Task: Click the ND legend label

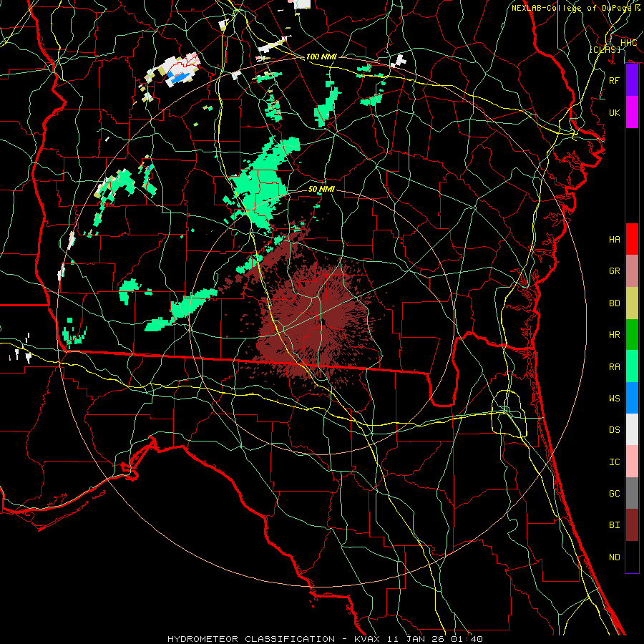Action: tap(615, 557)
